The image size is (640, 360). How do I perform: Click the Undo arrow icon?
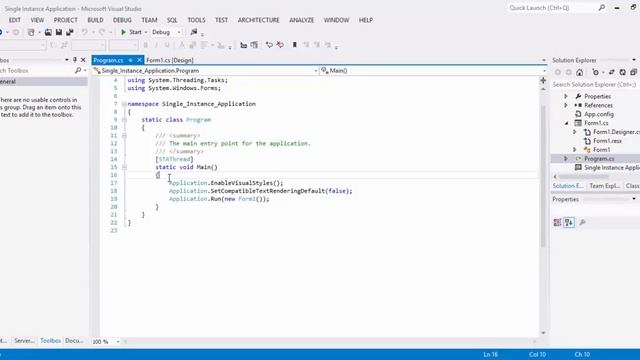coord(84,32)
